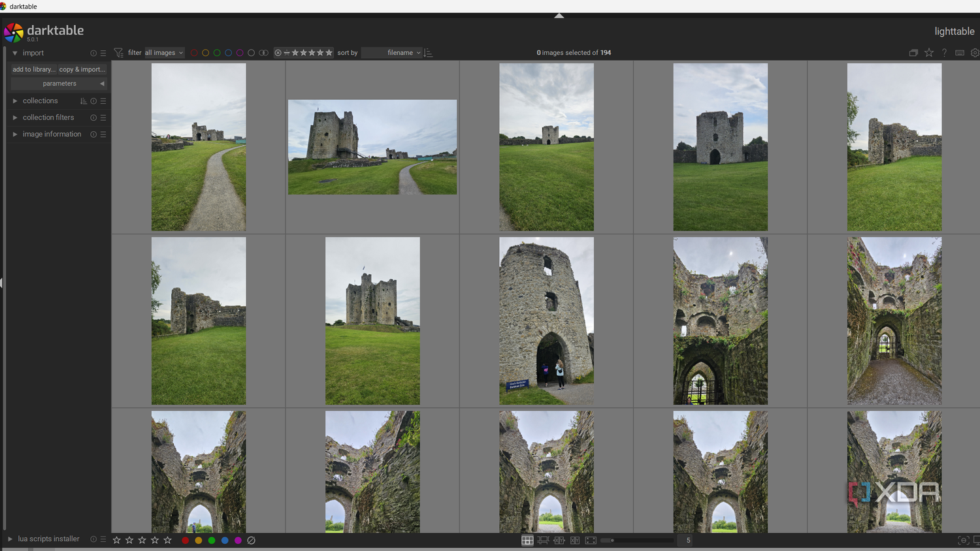Image resolution: width=980 pixels, height=551 pixels.
Task: Reset the collections module
Action: 93,101
